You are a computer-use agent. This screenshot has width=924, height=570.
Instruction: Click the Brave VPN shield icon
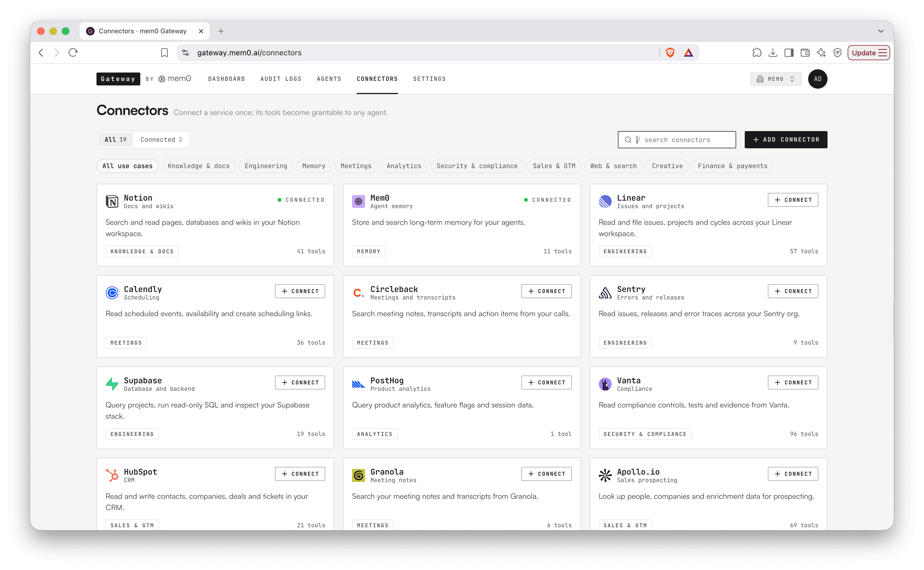(837, 53)
